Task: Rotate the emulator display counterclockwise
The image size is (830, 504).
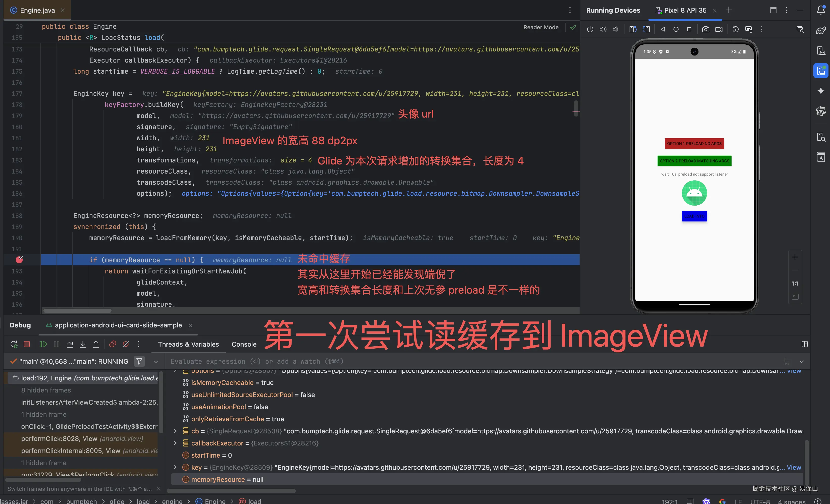Action: point(632,29)
